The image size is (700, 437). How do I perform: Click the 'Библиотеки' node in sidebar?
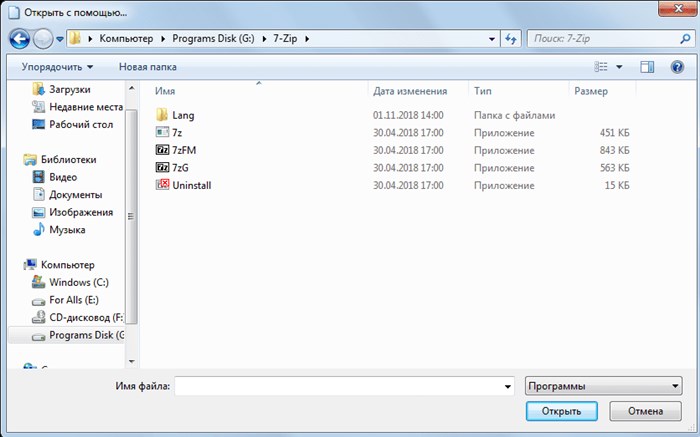point(68,159)
